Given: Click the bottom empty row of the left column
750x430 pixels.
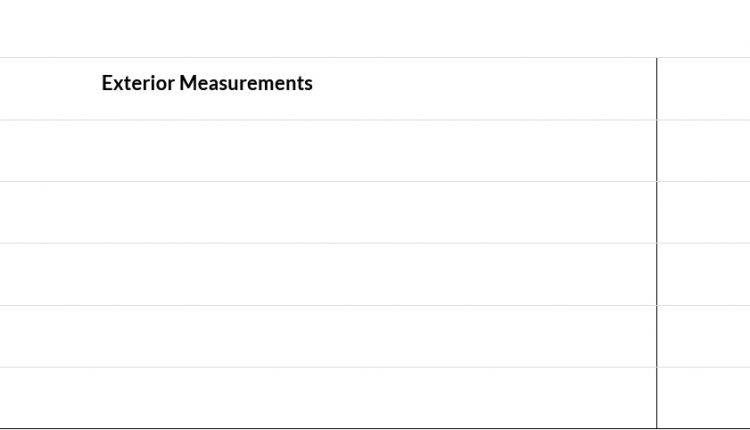Looking at the screenshot, I should 328,398.
